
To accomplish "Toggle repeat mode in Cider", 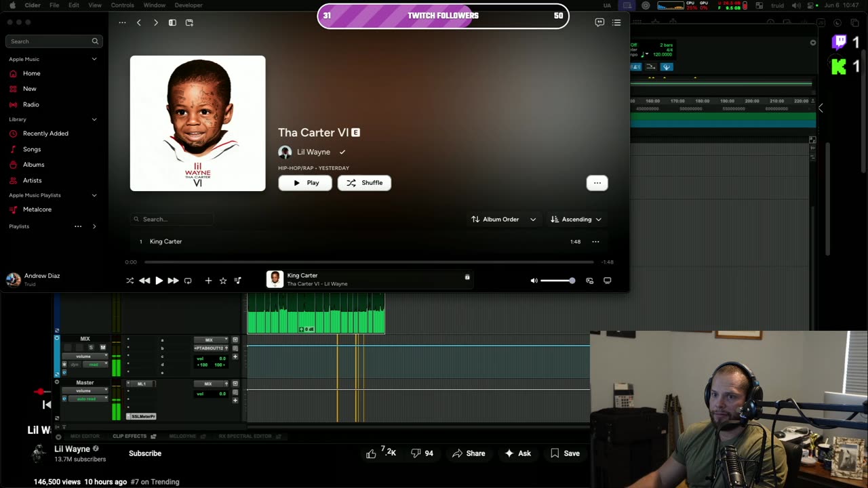I will point(188,281).
